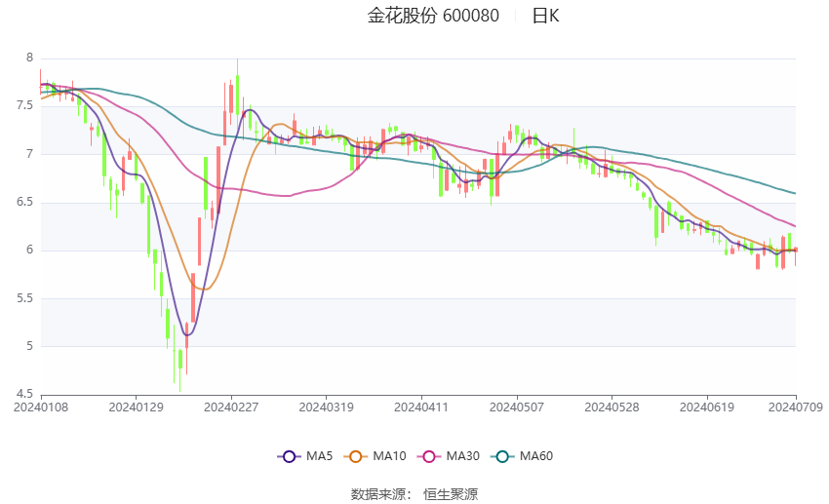Click the y-axis value 6.5
This screenshot has height=504, width=829.
click(24, 202)
